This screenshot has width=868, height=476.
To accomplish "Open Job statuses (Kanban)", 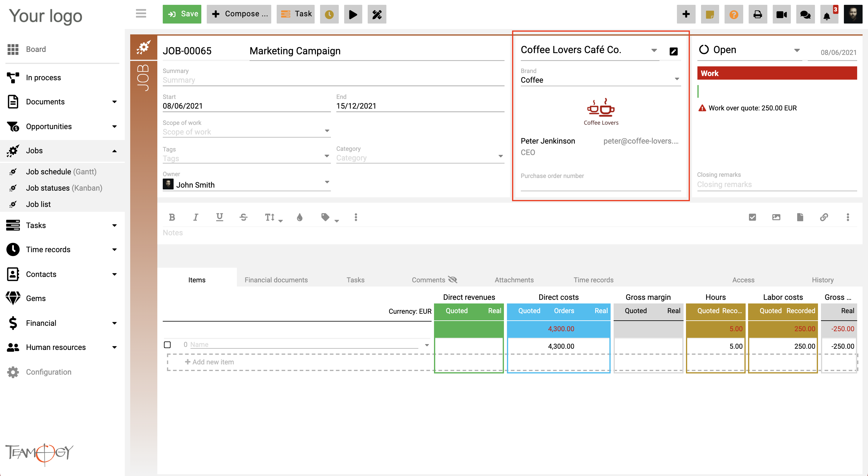I will (64, 188).
